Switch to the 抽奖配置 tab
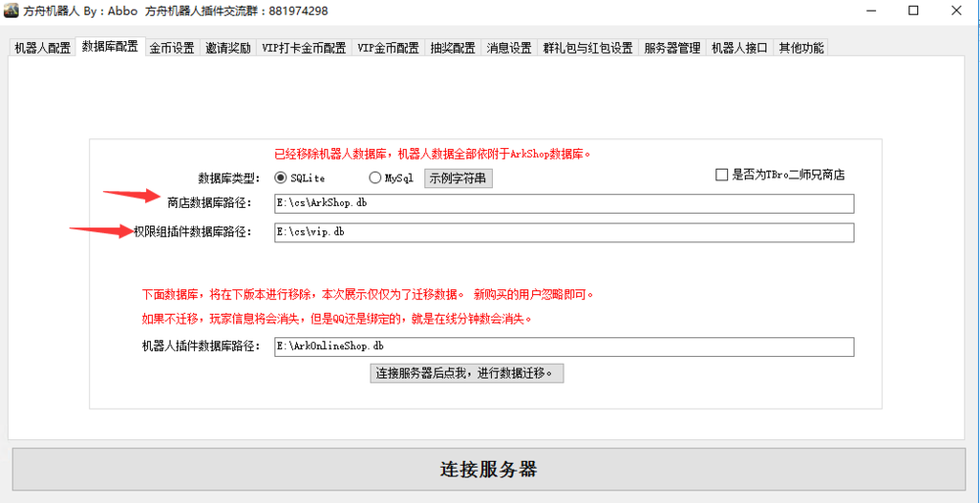Screen dimensions: 980x503 click(453, 48)
